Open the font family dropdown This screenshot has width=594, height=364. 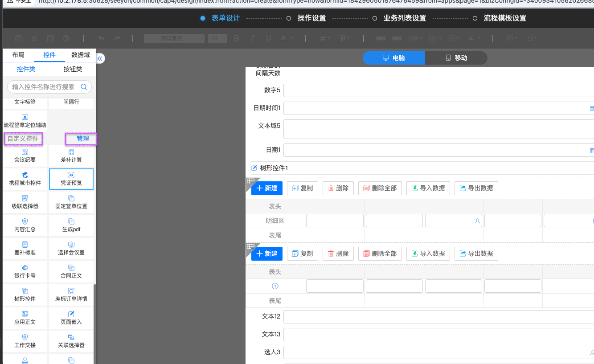(x=174, y=38)
